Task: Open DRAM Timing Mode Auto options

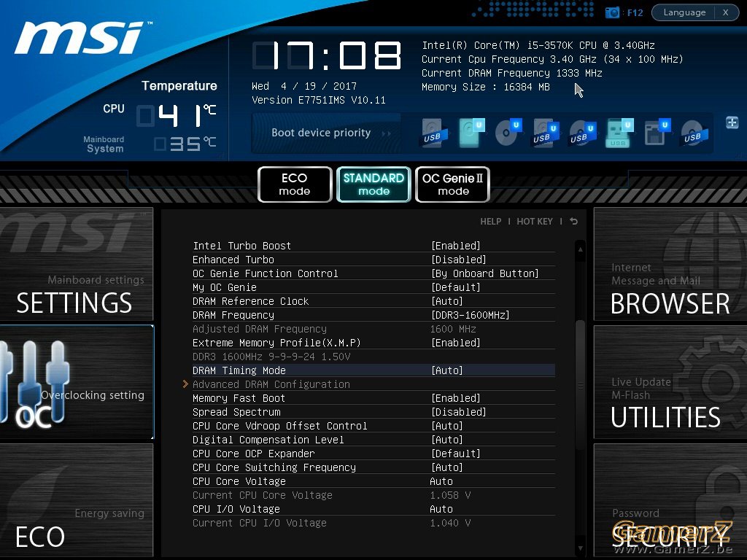Action: coord(447,370)
